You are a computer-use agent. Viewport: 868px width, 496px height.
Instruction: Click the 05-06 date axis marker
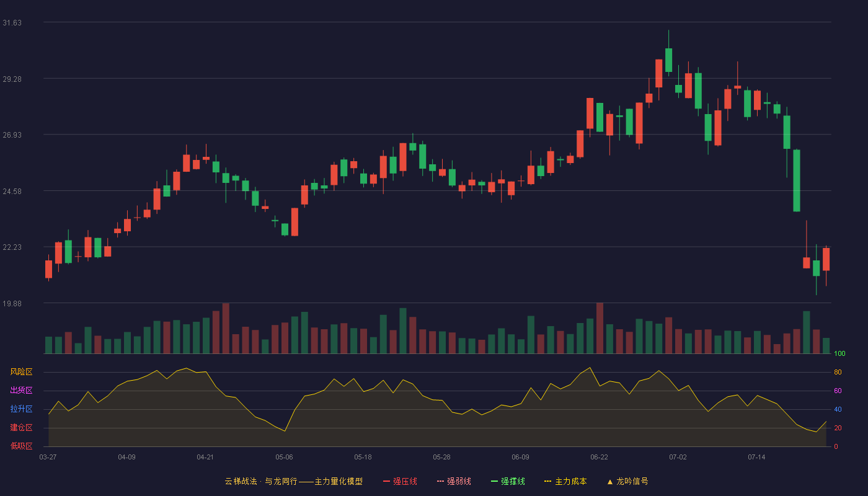[x=284, y=457]
